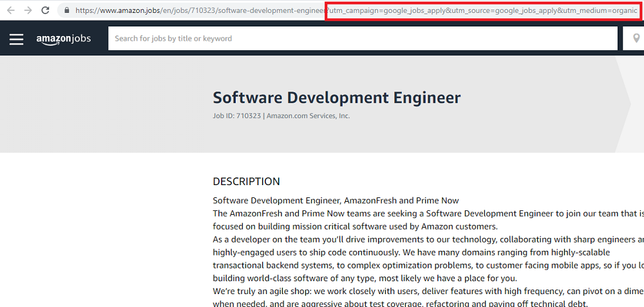Reload the page with refresh icon
Image resolution: width=644 pixels, height=307 pixels.
[x=46, y=10]
